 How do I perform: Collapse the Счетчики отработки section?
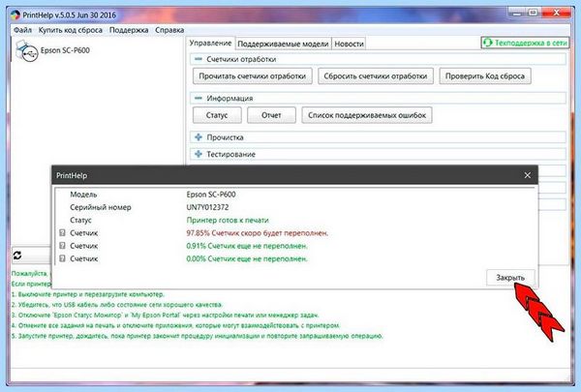199,59
